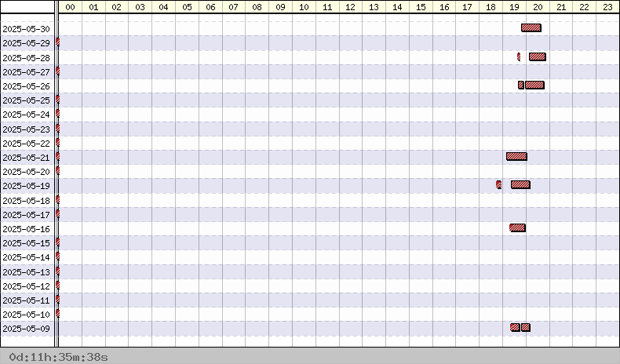The image size is (620, 364).
Task: Click the small bar on 2025-05-19 near 18:00
Action: click(x=499, y=184)
